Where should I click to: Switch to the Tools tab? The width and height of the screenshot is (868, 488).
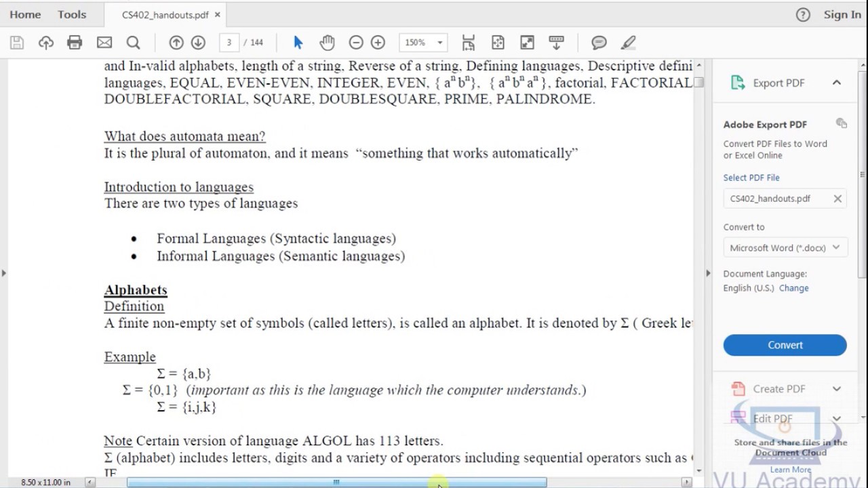coord(72,14)
